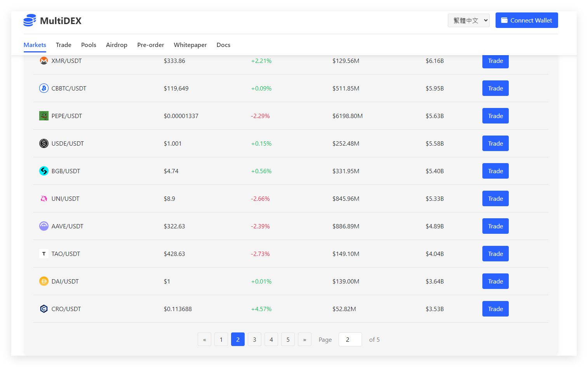This screenshot has height=367, width=588.
Task: Click the BGB token icon
Action: click(x=44, y=171)
